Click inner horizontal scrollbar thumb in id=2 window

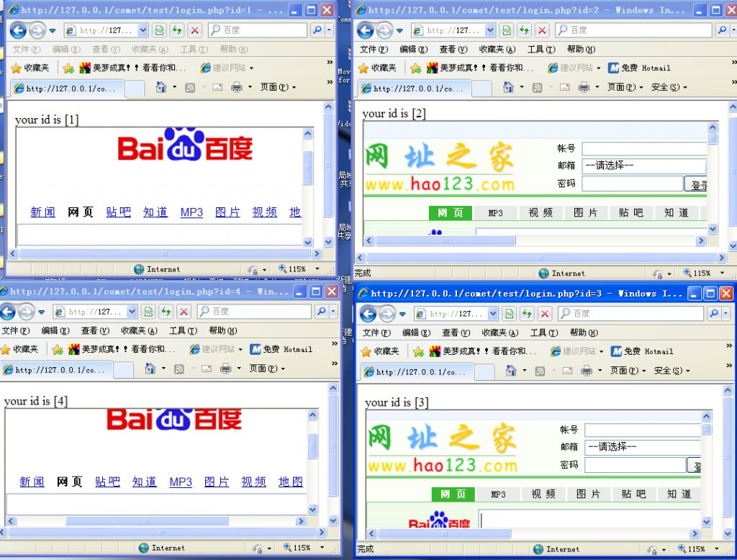[445, 240]
